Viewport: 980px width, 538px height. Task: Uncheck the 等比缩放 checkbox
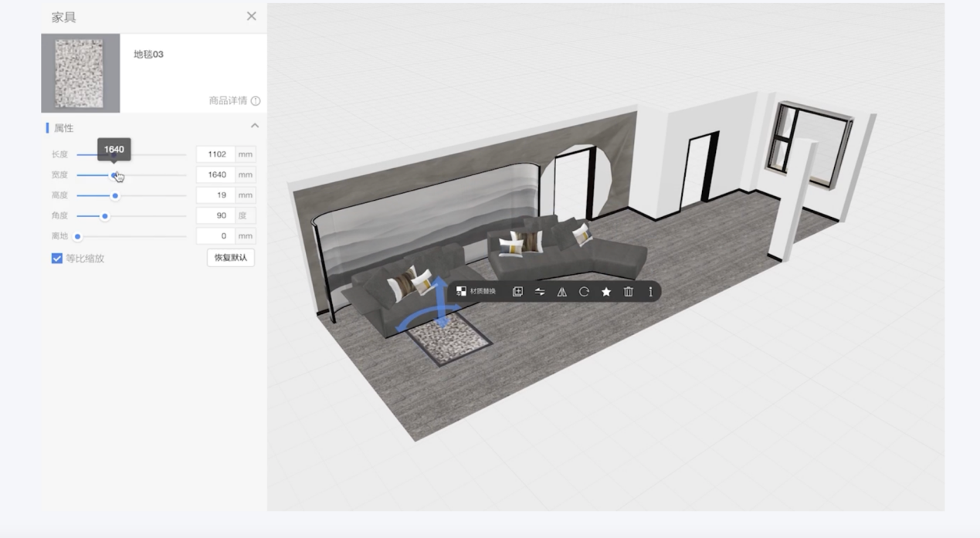57,259
